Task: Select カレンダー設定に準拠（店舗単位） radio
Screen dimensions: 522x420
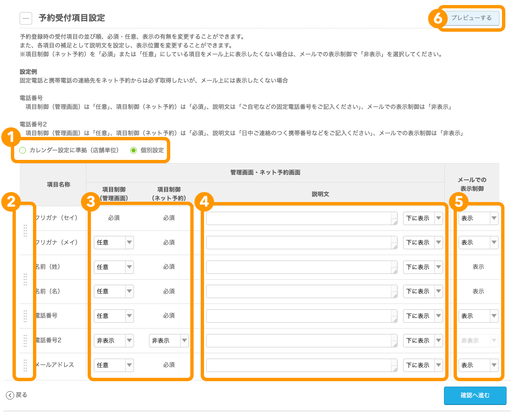Action: tap(23, 150)
